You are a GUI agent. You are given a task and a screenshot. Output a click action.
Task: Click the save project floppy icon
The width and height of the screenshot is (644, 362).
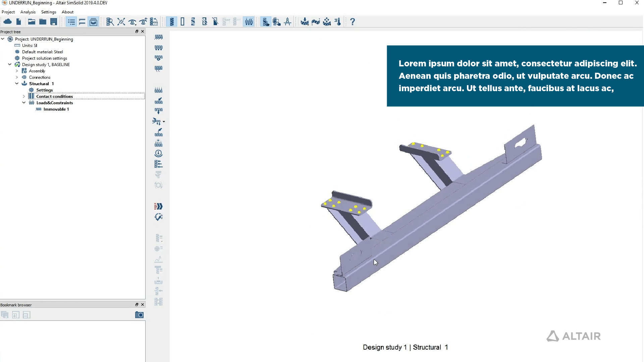tap(54, 22)
